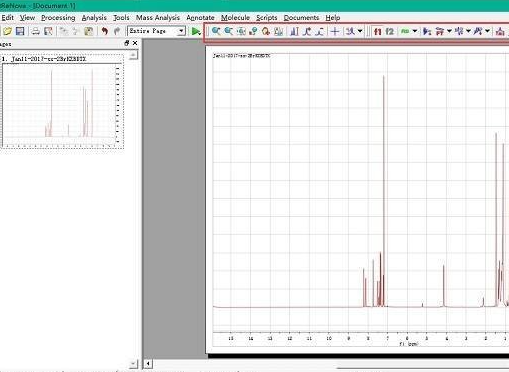Toggle the f1 trace button
The image size is (509, 372).
click(377, 31)
